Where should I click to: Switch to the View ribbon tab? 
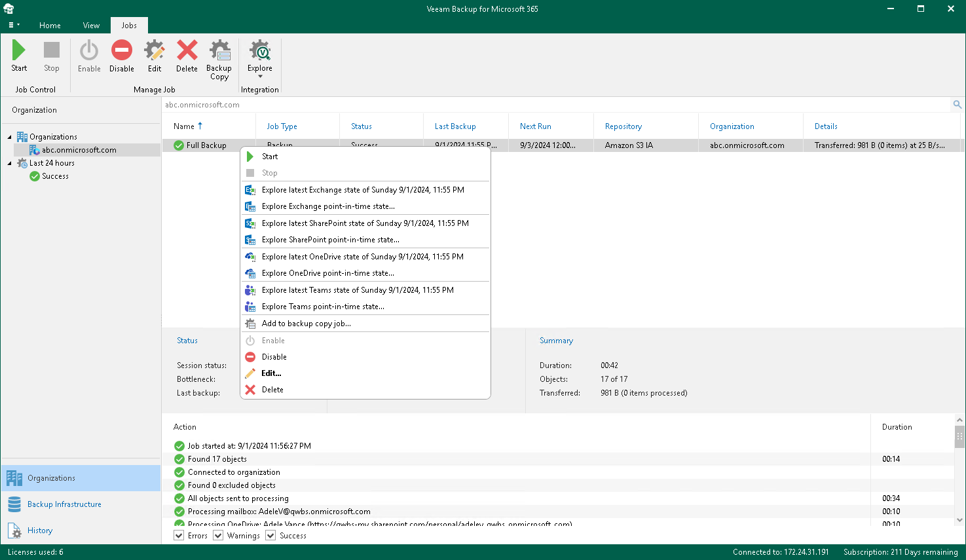tap(91, 26)
